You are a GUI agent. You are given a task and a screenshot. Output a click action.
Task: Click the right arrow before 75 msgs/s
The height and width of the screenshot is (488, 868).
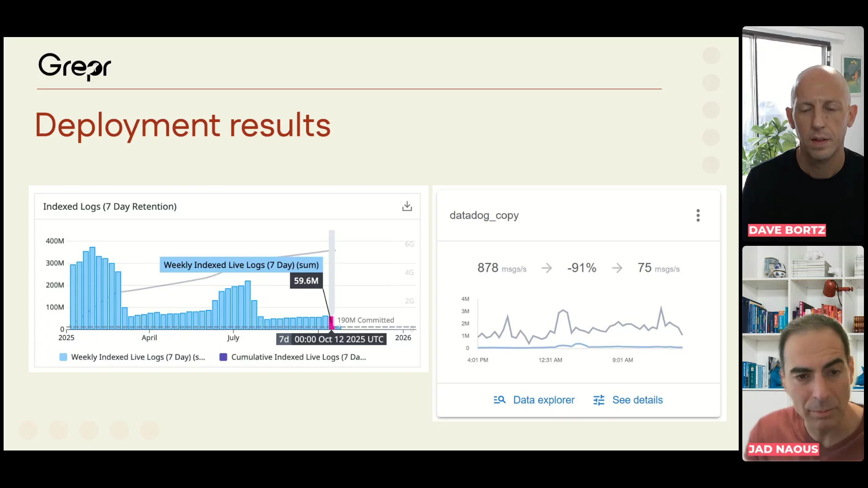617,268
